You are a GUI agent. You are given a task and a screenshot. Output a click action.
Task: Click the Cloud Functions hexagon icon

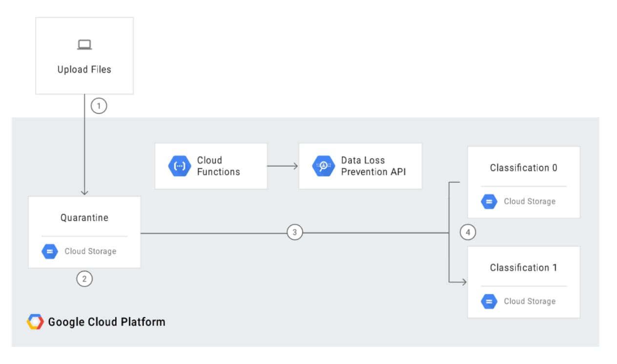tap(180, 166)
